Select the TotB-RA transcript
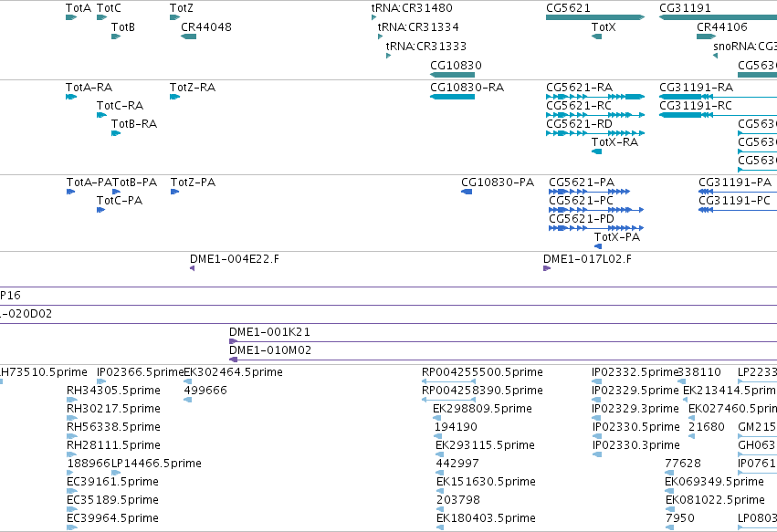The height and width of the screenshot is (532, 777). [116, 133]
